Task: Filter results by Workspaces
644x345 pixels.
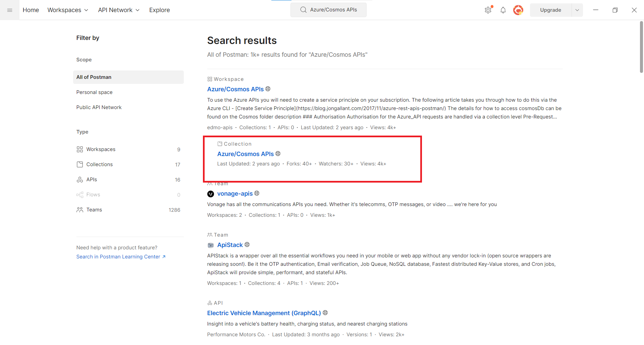Action: [x=128, y=149]
